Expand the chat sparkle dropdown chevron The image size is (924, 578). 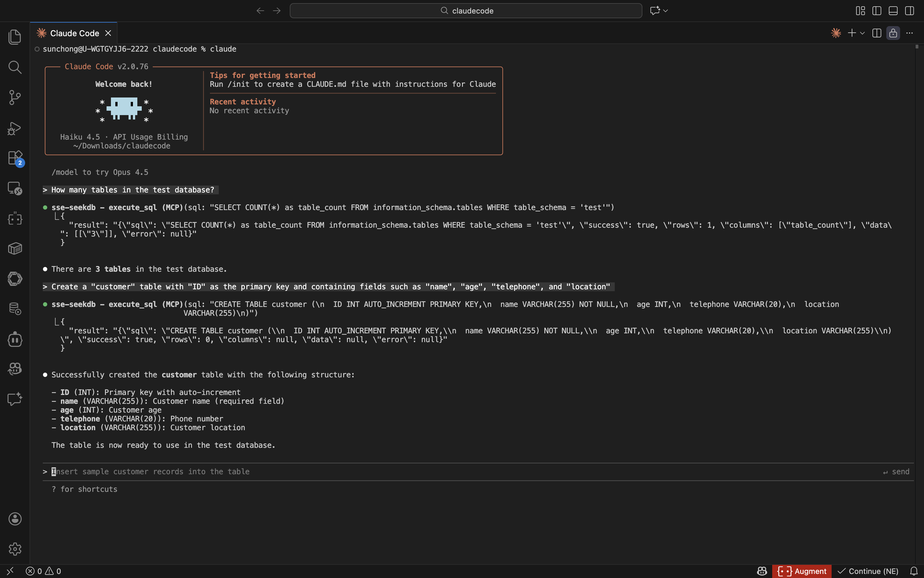(666, 11)
